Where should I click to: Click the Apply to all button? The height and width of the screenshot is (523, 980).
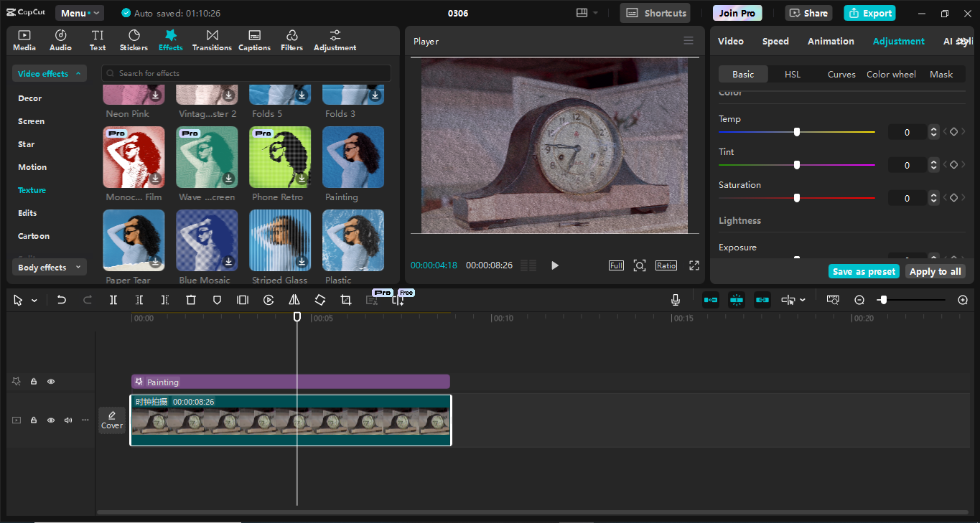tap(935, 271)
